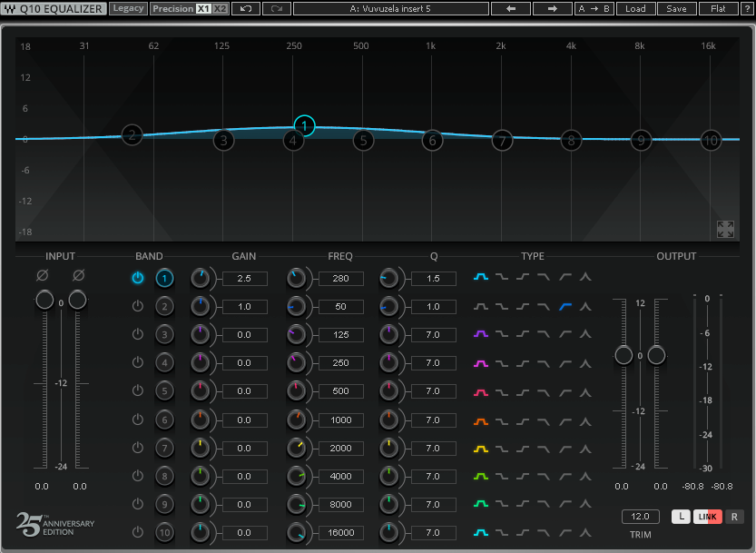756x553 pixels.
Task: Turn on band 5 power button
Action: click(138, 390)
